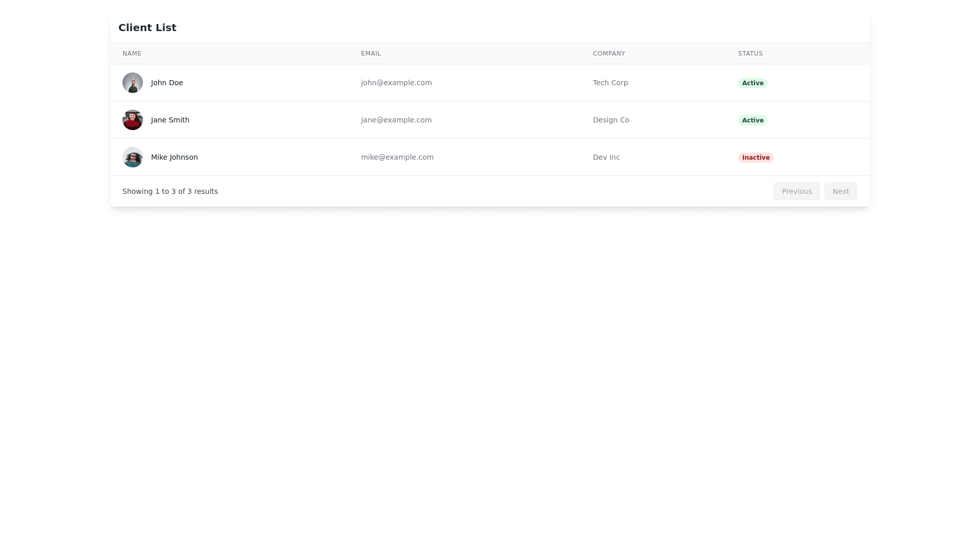Select the Jane Smith name text
This screenshot has width=980, height=551.
[170, 120]
